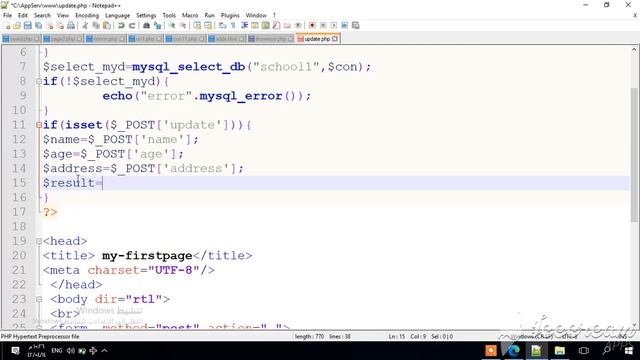Undo the last edit with the Undo icon
Viewport: 640px width, 360px height.
pos(121,25)
